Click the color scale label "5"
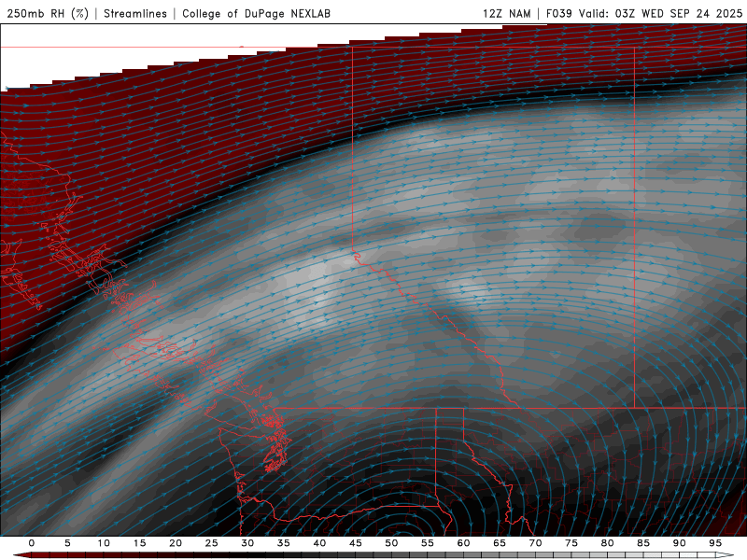Viewport: 747px width, 560px height. [67, 543]
